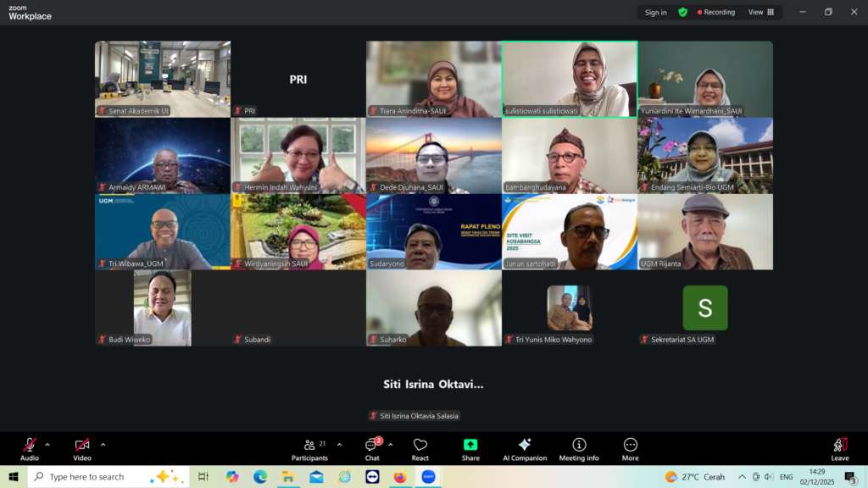Expand the arrow next to Chat
This screenshot has width=868, height=488.
tap(391, 444)
